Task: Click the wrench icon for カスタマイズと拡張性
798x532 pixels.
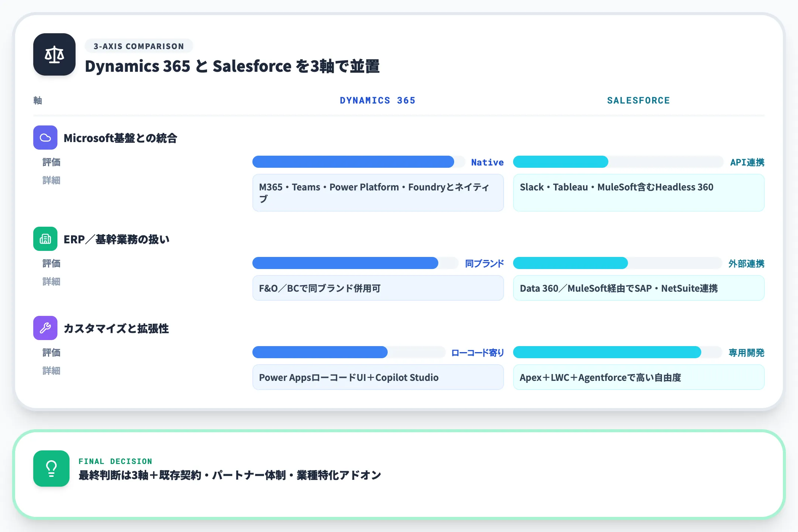Action: click(x=45, y=328)
